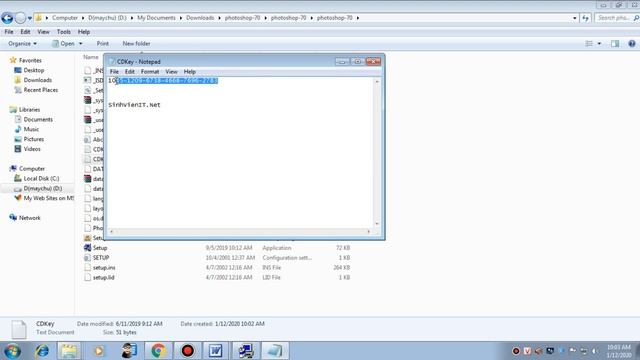640x360 pixels.
Task: Click the My Documents breadcrumb segment
Action: 156,18
